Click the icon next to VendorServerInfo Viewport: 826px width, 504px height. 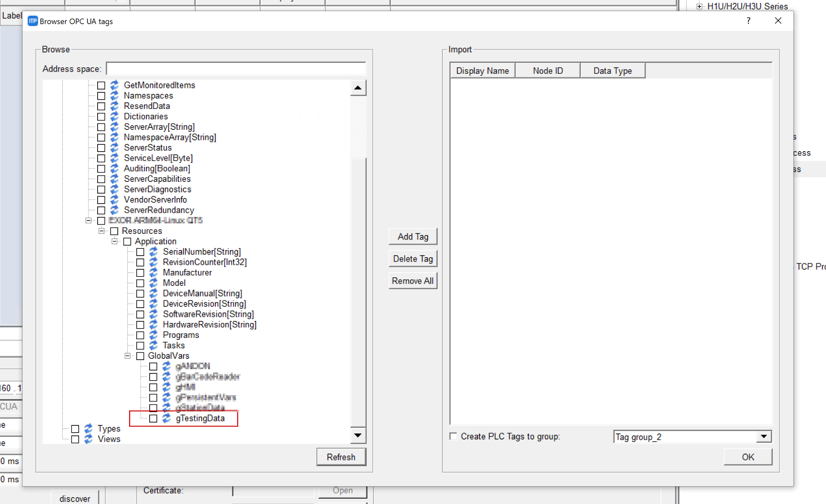(x=115, y=200)
